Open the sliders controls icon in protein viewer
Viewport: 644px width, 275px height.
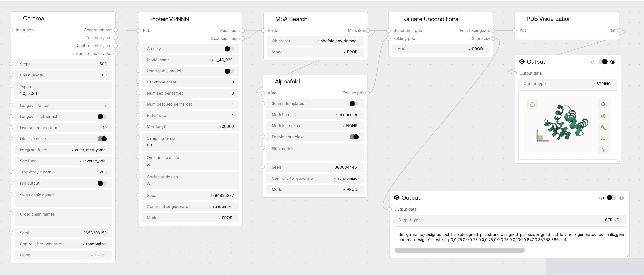point(603,138)
